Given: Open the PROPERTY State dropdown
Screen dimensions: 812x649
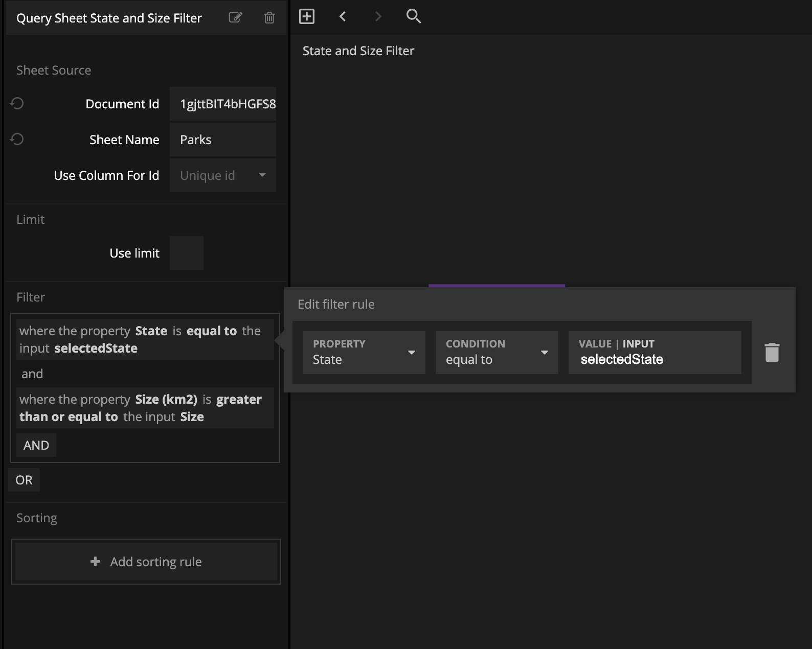Looking at the screenshot, I should pyautogui.click(x=364, y=353).
